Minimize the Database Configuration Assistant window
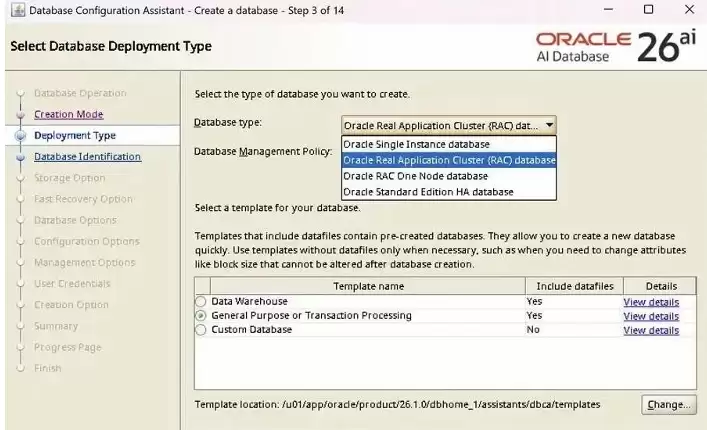The width and height of the screenshot is (707, 430). pos(608,9)
